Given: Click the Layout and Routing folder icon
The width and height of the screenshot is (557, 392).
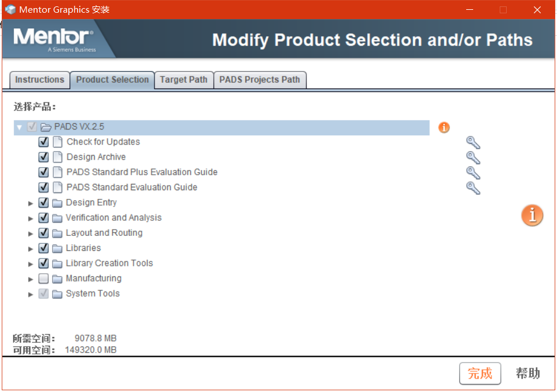Looking at the screenshot, I should tap(57, 233).
